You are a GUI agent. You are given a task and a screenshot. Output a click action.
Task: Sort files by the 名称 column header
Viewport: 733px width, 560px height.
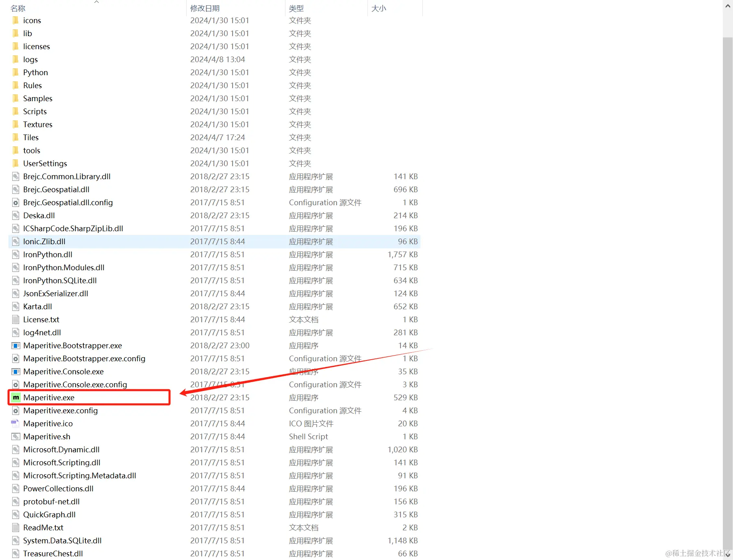(18, 8)
